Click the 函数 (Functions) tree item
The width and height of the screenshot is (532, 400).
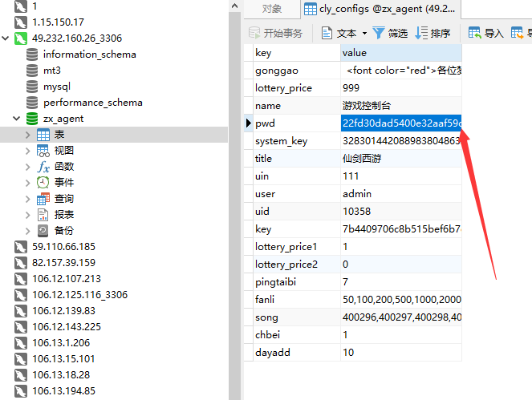[64, 167]
